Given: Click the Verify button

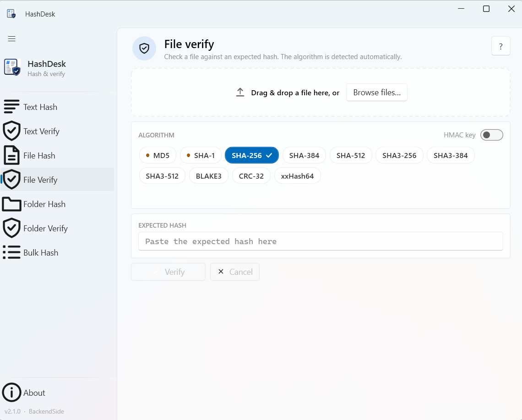Looking at the screenshot, I should point(168,272).
